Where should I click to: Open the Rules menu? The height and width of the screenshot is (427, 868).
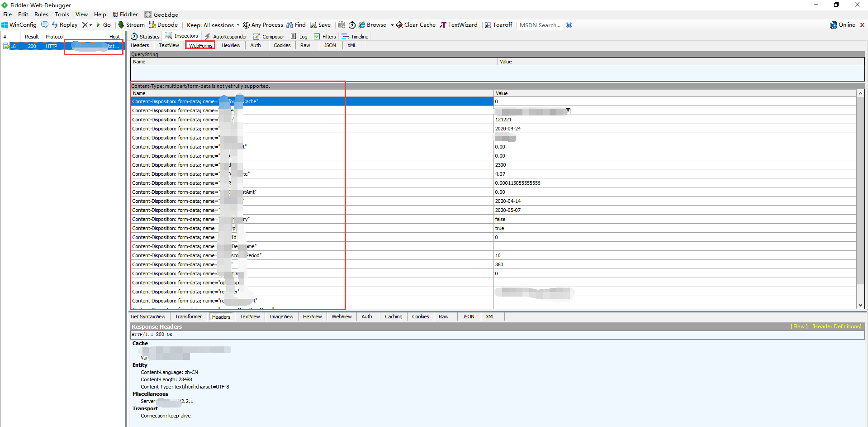point(41,14)
